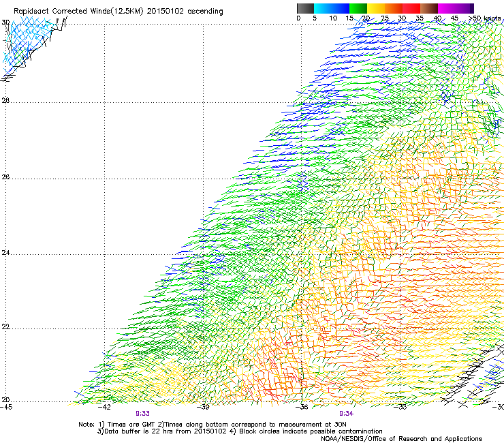The height and width of the screenshot is (443, 504).
Task: Click the '-39' longitude axis label
Action: tap(203, 407)
